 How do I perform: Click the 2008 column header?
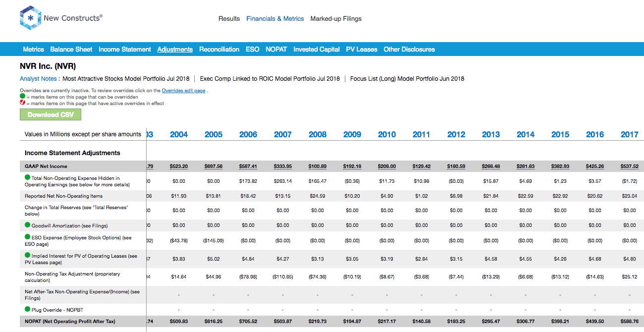coord(318,134)
